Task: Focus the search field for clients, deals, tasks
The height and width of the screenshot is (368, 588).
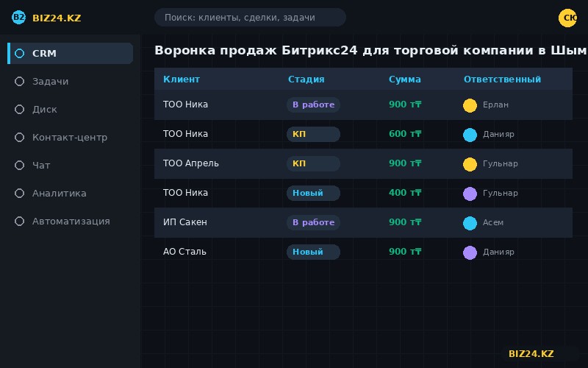Action: pyautogui.click(x=250, y=17)
